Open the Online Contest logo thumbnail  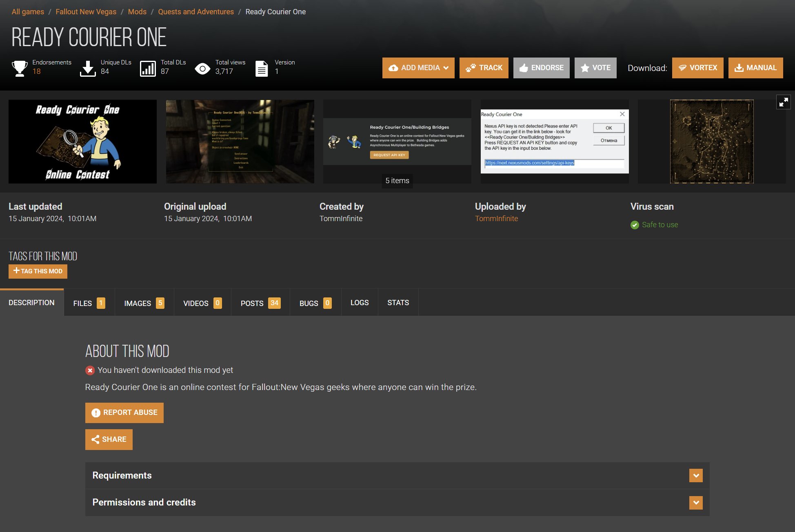[x=82, y=142]
